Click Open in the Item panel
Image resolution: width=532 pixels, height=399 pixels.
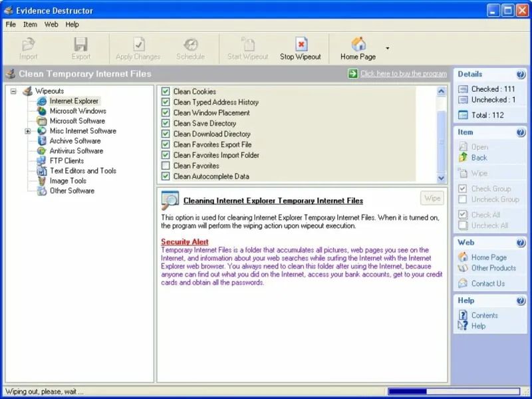point(479,147)
